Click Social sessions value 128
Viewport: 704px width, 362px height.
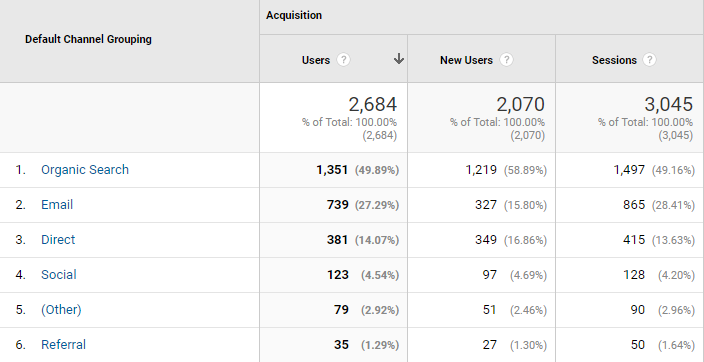coord(634,275)
